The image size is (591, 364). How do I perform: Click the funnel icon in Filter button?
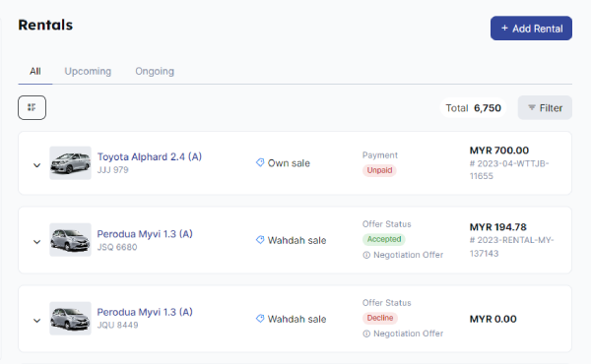(x=532, y=107)
